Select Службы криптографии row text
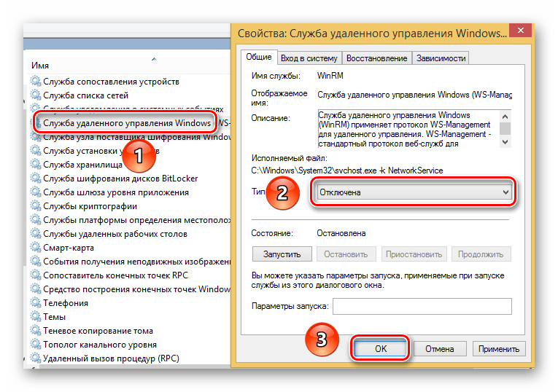 click(x=90, y=206)
